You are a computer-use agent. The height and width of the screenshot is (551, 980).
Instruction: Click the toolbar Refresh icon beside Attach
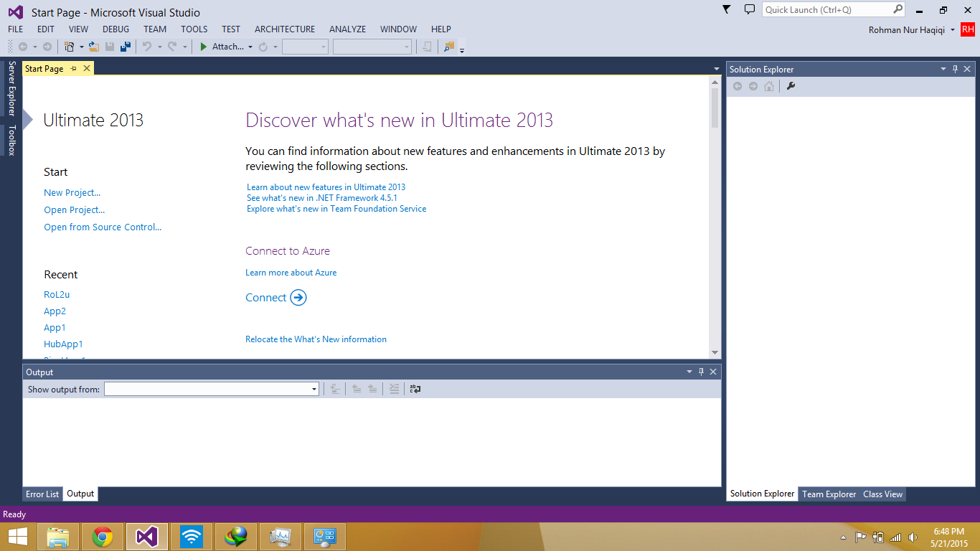[x=263, y=47]
